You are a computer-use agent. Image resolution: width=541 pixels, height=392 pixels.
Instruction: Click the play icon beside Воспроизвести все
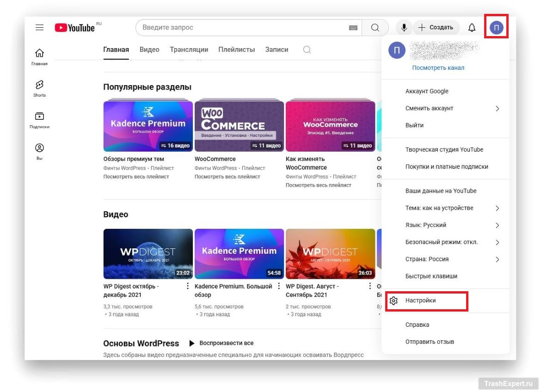[192, 343]
